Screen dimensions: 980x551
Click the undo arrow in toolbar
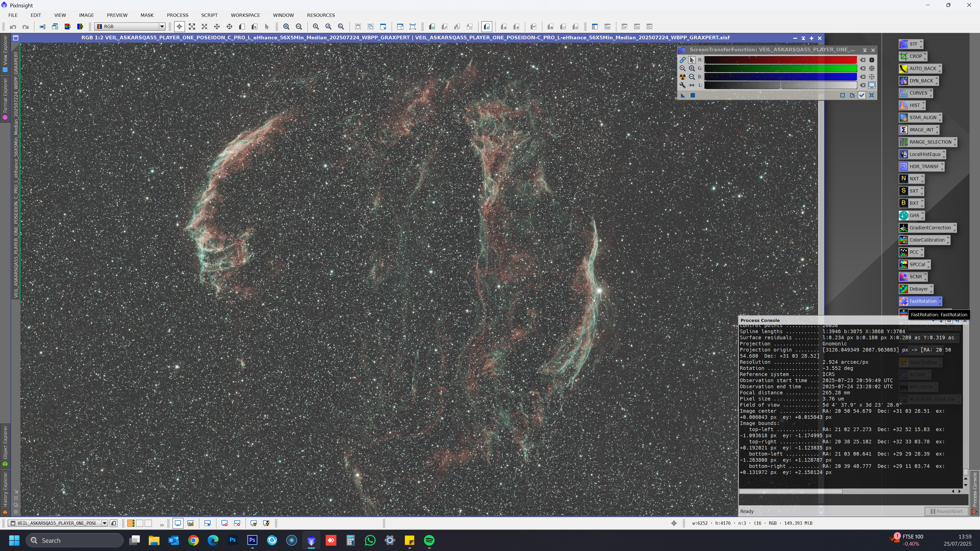(x=13, y=27)
